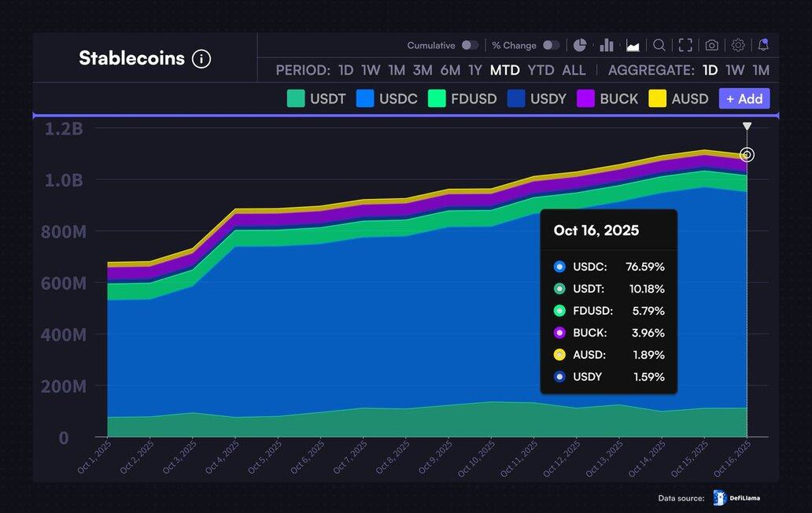Open chart settings gear
The image size is (812, 513).
coord(738,46)
